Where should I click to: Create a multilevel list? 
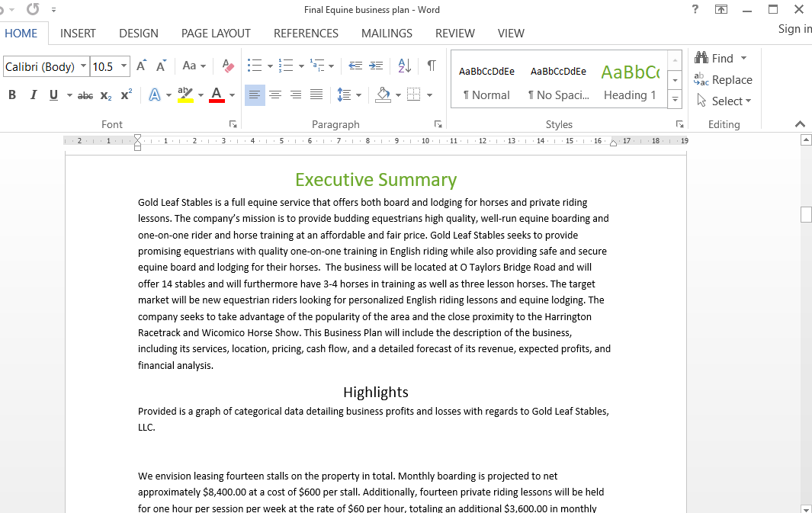317,66
